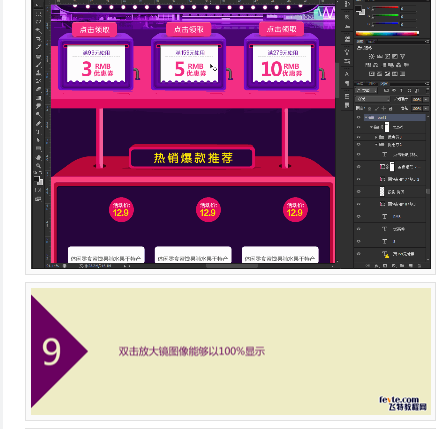Image resolution: width=443 pixels, height=429 pixels.
Task: Click the create new layer icon
Action: (x=411, y=266)
